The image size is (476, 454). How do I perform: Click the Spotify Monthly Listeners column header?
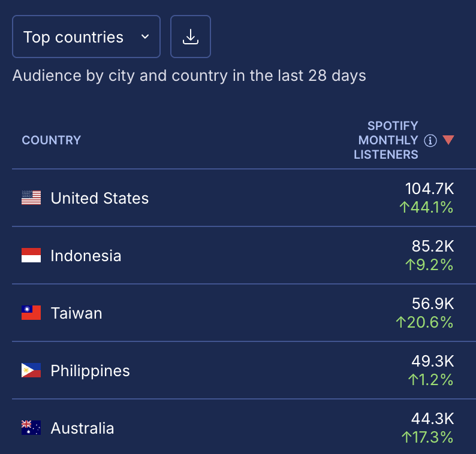tap(386, 140)
